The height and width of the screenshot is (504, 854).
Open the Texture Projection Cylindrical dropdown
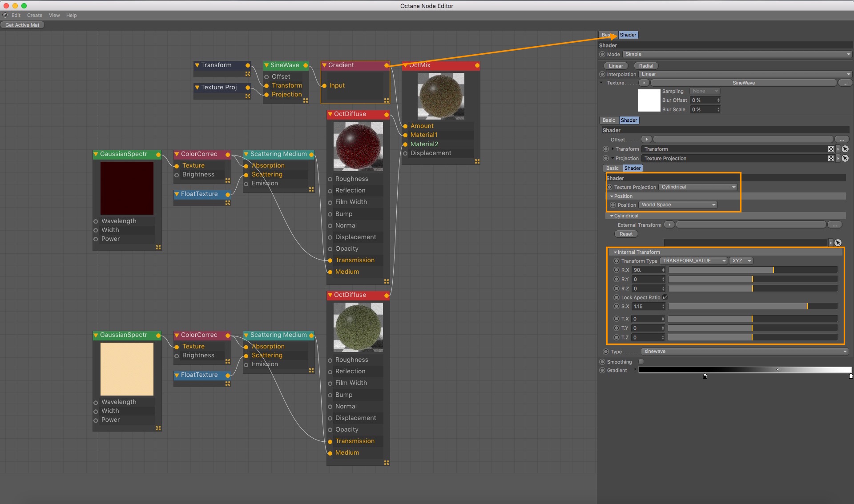[698, 187]
